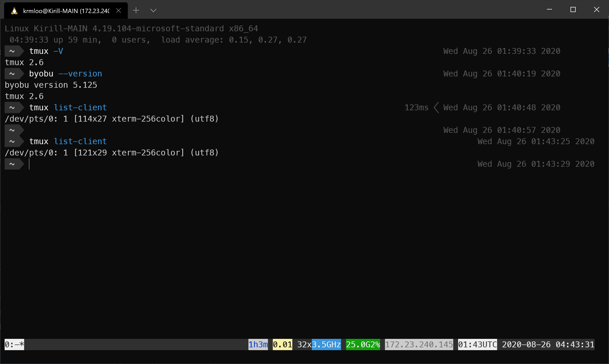The image size is (609, 364).
Task: Click the 123ms command duration indicator
Action: coord(416,107)
